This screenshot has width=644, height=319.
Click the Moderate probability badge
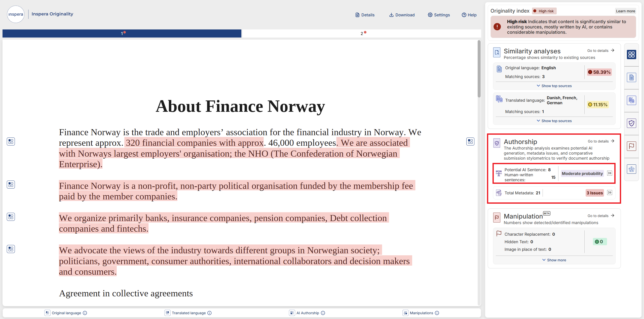[582, 173]
